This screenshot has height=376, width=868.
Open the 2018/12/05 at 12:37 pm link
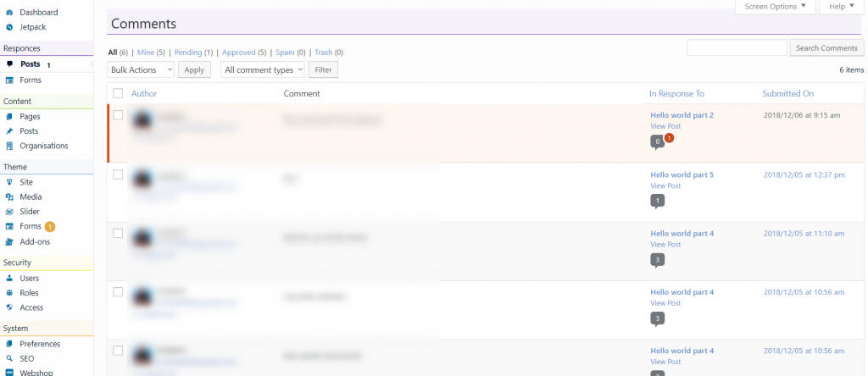[804, 174]
